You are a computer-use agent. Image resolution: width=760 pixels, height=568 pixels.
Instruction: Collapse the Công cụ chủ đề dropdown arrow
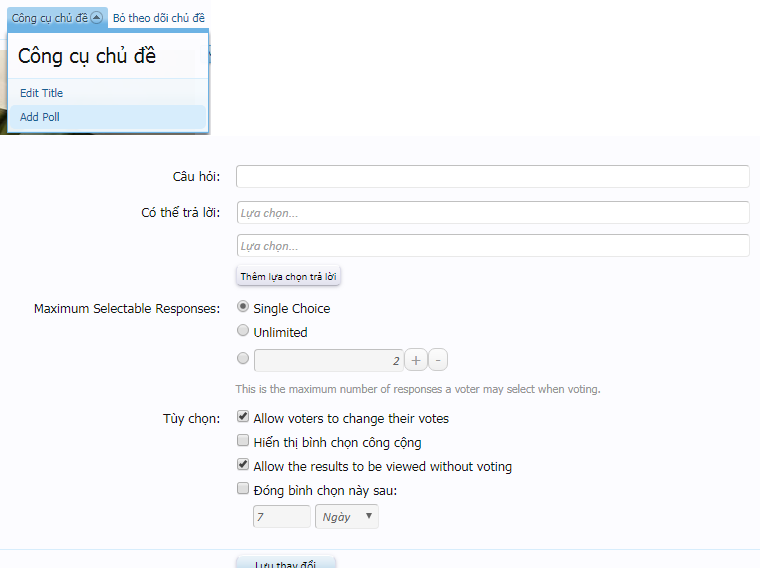96,18
